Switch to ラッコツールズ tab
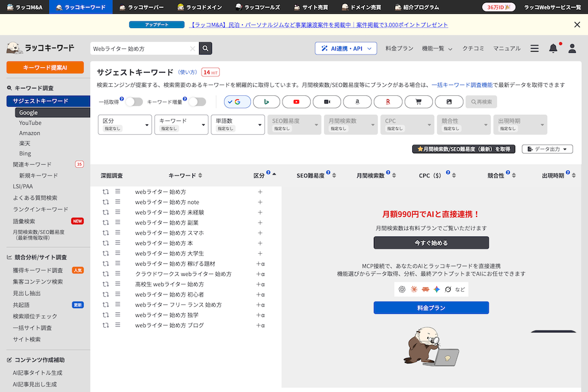 [258, 7]
